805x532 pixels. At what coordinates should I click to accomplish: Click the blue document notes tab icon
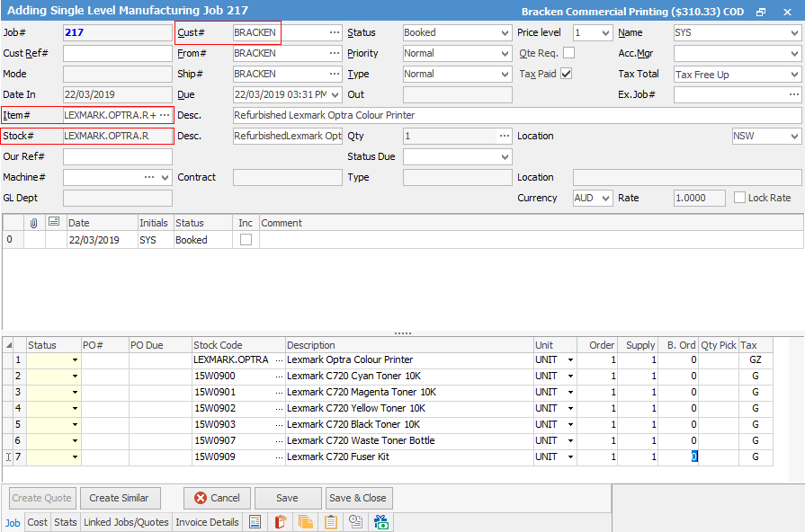(255, 522)
